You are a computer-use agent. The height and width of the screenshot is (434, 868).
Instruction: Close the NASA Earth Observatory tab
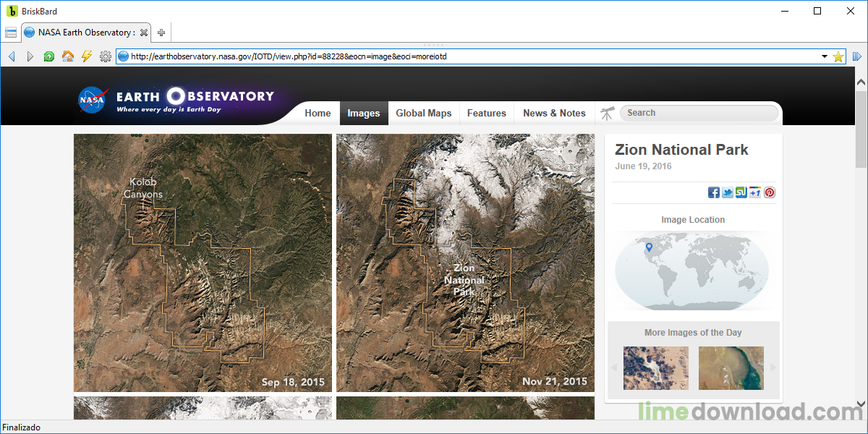(x=144, y=33)
